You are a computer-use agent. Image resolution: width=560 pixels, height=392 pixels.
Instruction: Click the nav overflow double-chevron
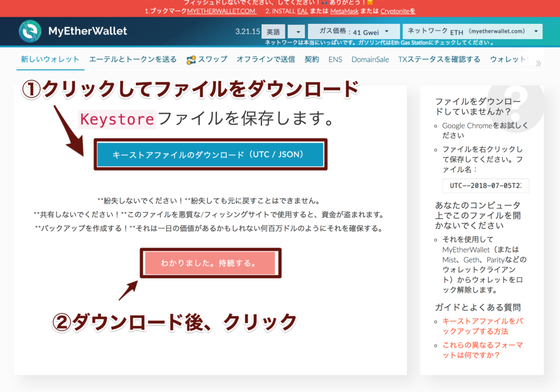click(538, 63)
